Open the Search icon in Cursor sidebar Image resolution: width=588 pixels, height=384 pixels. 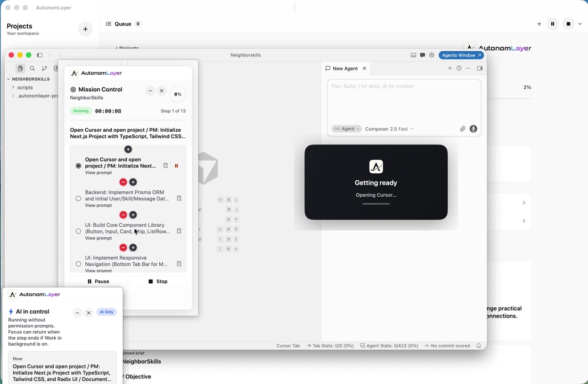(33, 69)
